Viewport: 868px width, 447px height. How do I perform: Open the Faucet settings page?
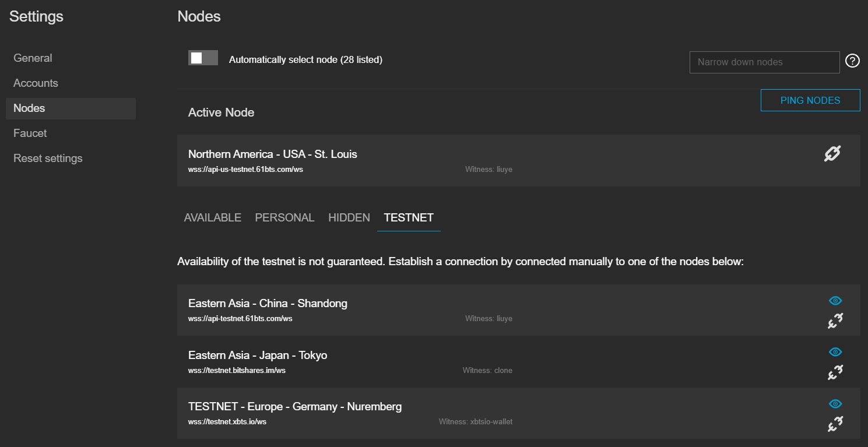(30, 133)
